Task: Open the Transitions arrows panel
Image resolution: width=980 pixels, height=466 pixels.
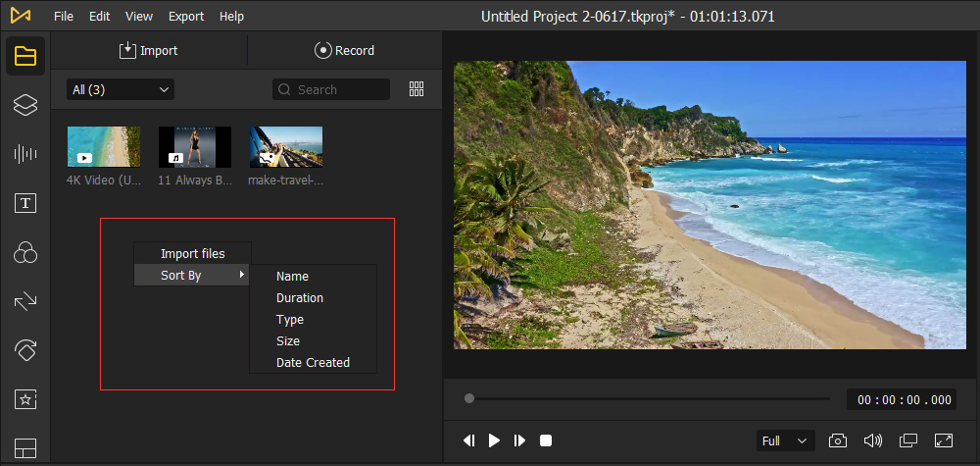Action: click(25, 301)
